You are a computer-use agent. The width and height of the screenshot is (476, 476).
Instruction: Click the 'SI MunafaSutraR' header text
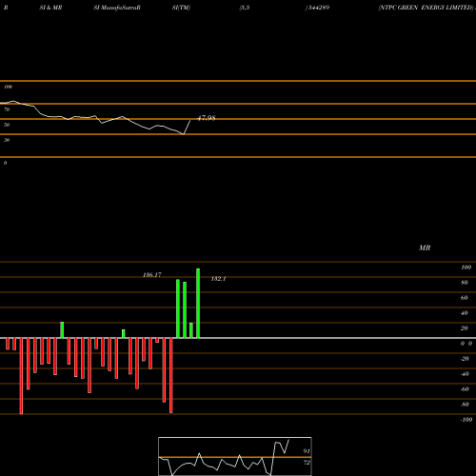pyautogui.click(x=117, y=8)
